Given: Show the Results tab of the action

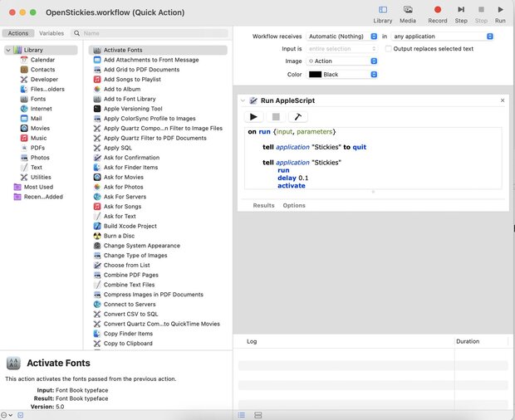Looking at the screenshot, I should tap(263, 205).
